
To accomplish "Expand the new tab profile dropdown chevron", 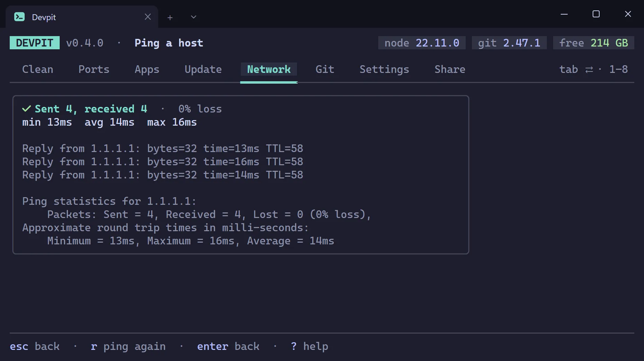I will pyautogui.click(x=194, y=17).
